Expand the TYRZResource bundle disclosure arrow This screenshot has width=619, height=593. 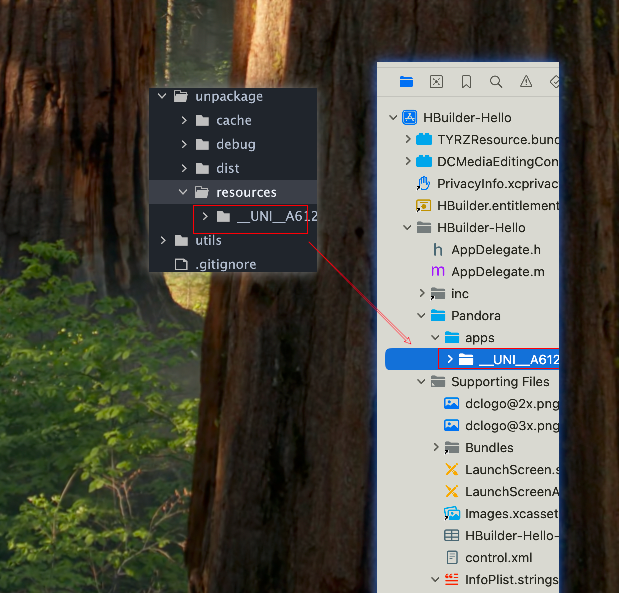[x=408, y=140]
